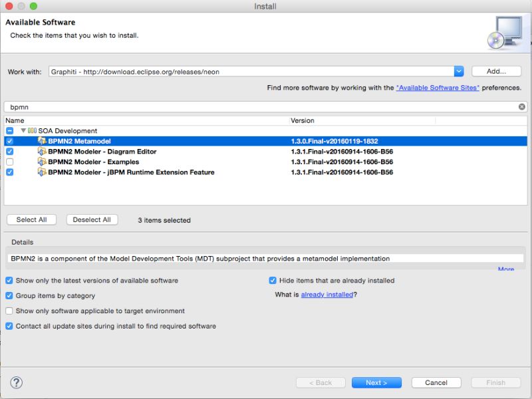532x399 pixels.
Task: Collapse the SOA Development tree node
Action: pyautogui.click(x=23, y=130)
